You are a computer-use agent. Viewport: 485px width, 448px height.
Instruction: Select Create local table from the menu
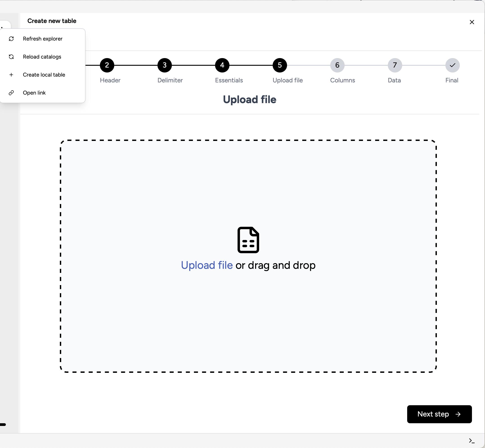(x=44, y=75)
